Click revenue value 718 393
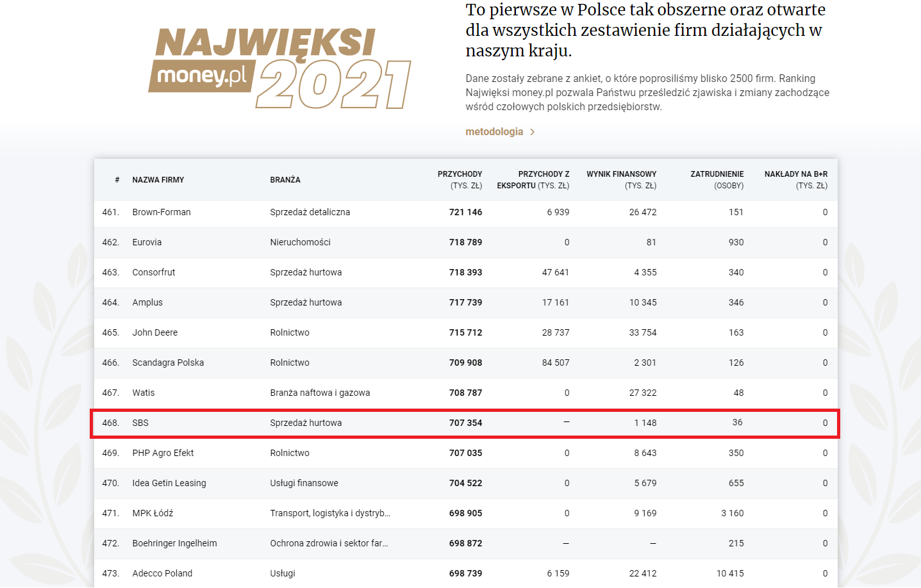The height and width of the screenshot is (588, 921). (465, 272)
